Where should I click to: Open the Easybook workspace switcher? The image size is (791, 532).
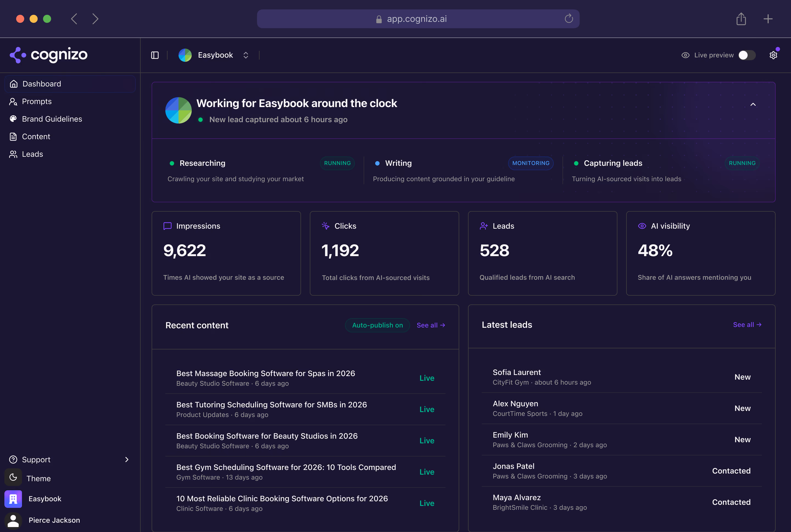point(214,55)
